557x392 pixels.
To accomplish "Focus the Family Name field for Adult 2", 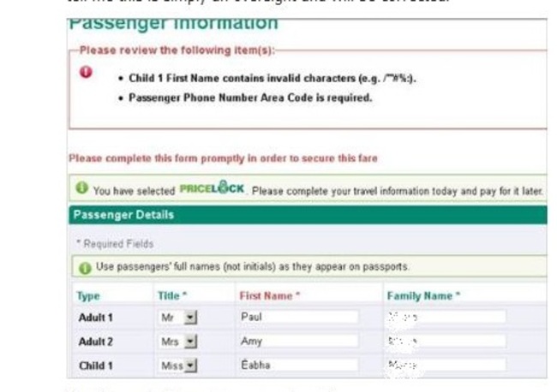I will pos(446,342).
